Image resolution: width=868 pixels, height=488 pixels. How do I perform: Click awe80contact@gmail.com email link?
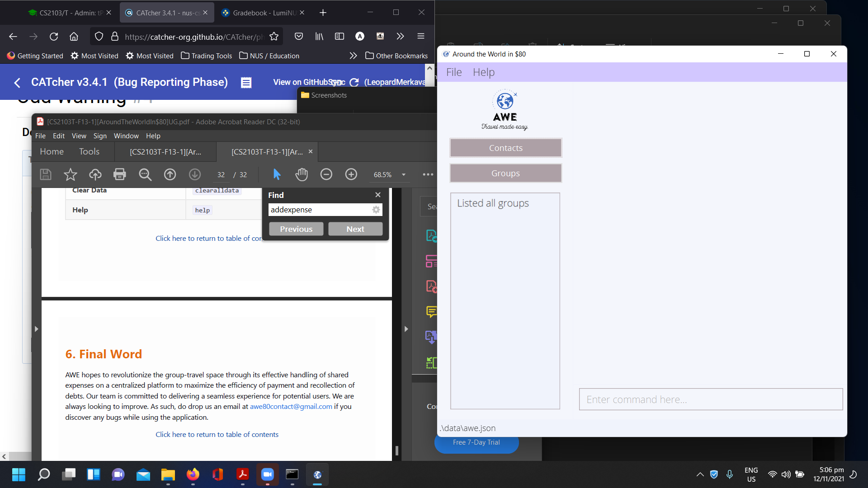(x=291, y=407)
